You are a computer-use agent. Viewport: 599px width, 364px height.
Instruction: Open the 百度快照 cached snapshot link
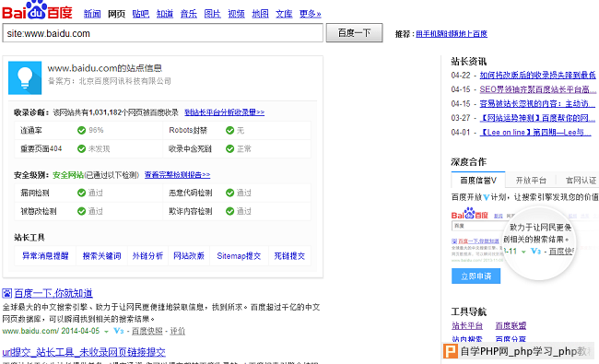point(147,331)
